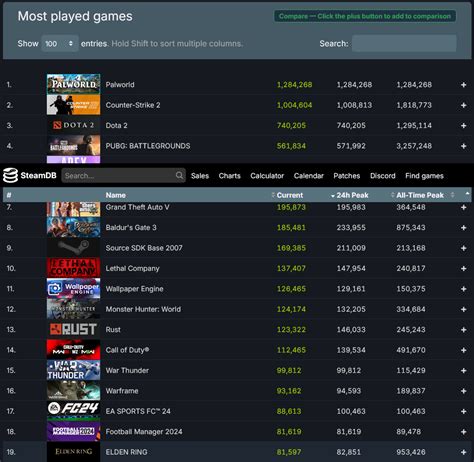The height and width of the screenshot is (462, 474).
Task: Click PUBG all-time peak value 3,257,248
Action: (414, 146)
